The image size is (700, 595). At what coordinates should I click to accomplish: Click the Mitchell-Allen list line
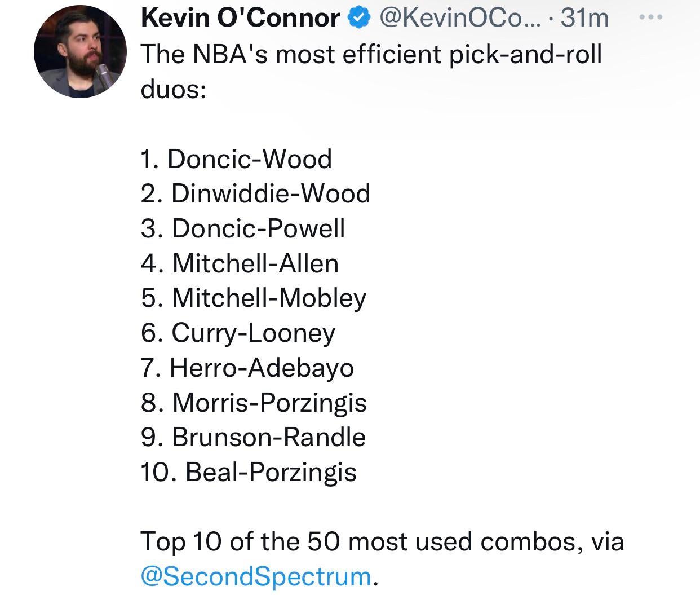click(240, 263)
